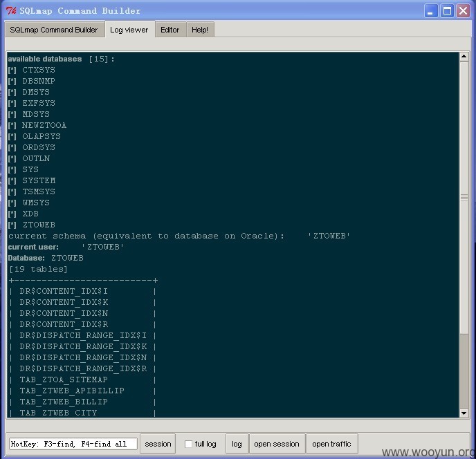Click the DR$CONTENT_IDX$I table row
Viewport: 476px width, 459px height.
coord(82,291)
